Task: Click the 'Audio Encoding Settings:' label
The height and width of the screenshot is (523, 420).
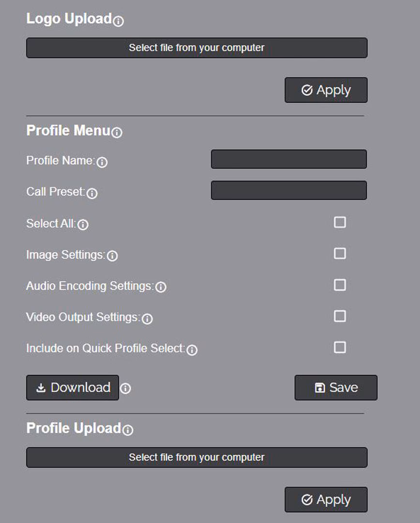Action: point(90,286)
